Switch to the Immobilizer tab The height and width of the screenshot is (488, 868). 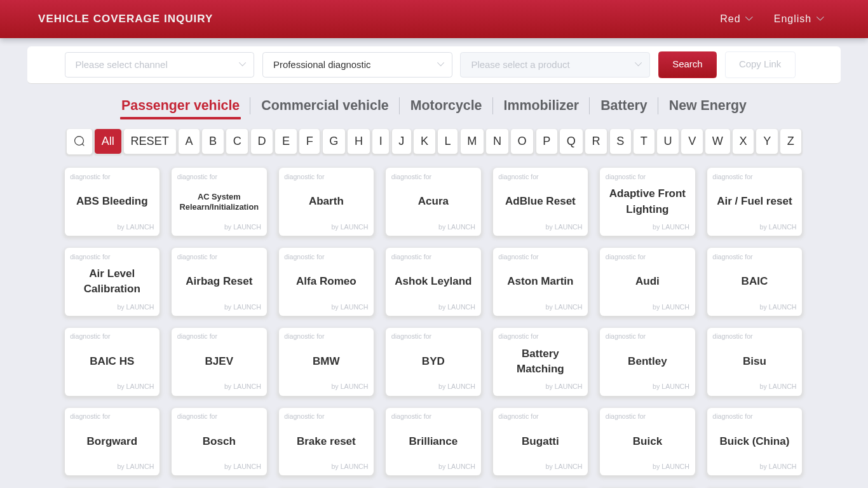(541, 105)
